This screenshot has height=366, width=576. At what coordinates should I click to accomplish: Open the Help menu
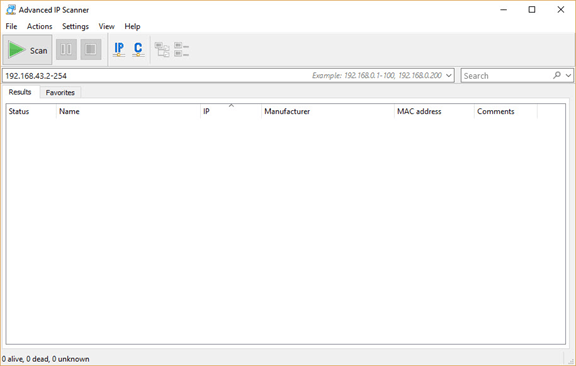click(132, 26)
